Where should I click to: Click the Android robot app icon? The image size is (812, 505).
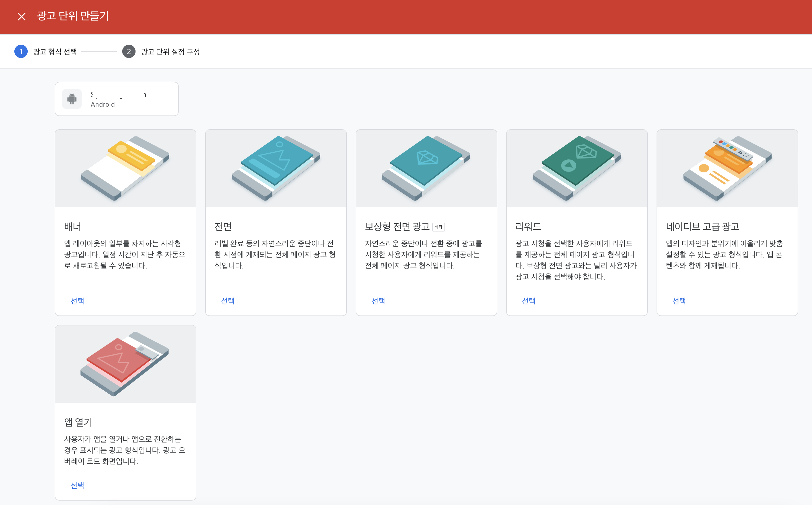coord(72,99)
